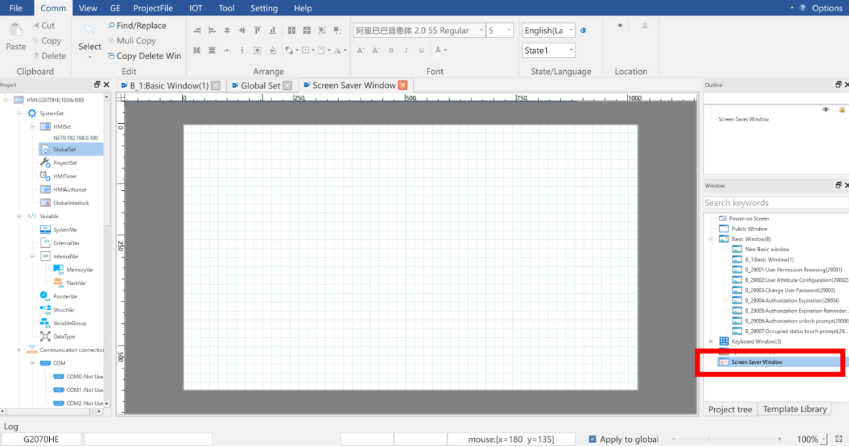Click the Bold font icon
This screenshot has width=849, height=447.
[x=391, y=50]
